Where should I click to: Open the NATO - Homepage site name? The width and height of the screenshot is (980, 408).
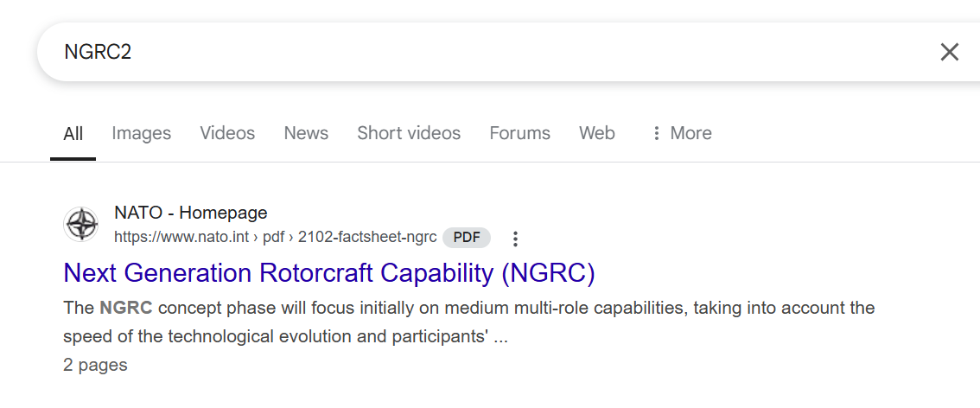tap(191, 213)
